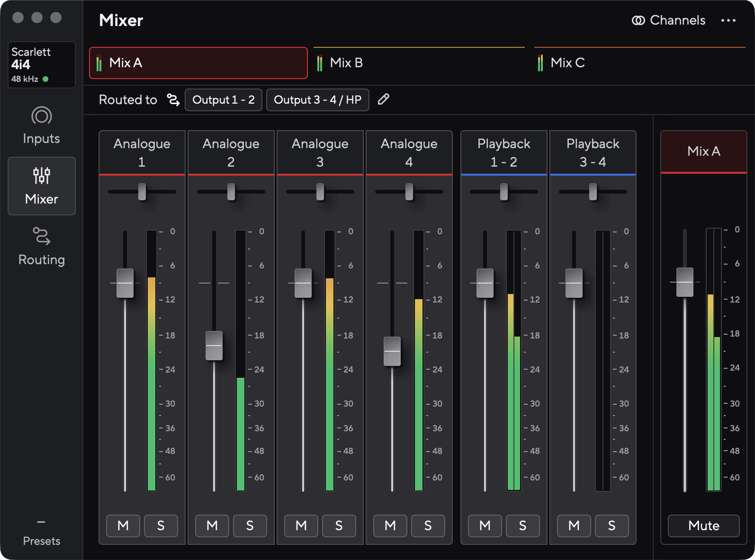This screenshot has width=755, height=560.
Task: Solo the Playback 1 - 2 channel
Action: [x=523, y=526]
